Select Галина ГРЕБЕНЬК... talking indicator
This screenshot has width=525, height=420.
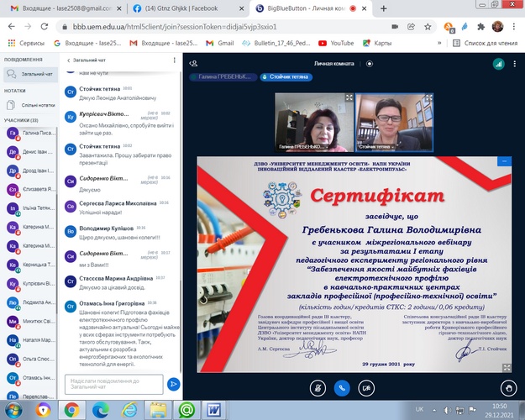coord(223,76)
